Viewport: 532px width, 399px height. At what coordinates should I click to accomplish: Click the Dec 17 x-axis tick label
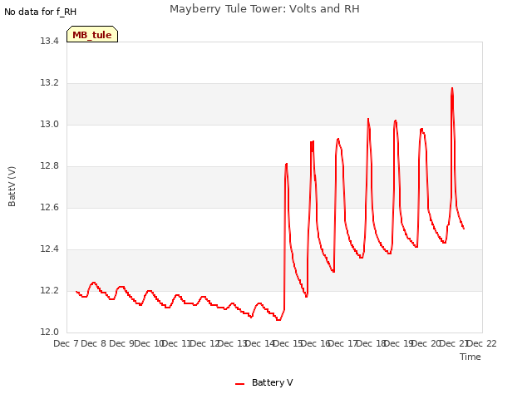(343, 343)
